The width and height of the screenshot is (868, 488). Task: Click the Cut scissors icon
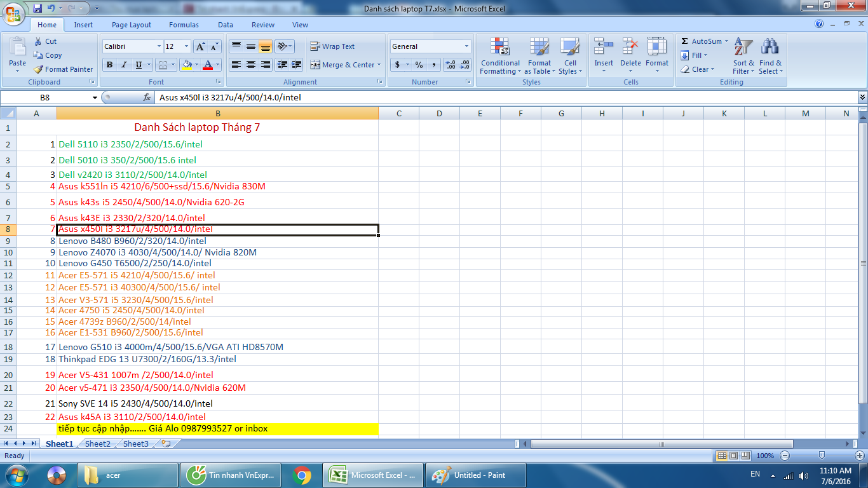(38, 41)
